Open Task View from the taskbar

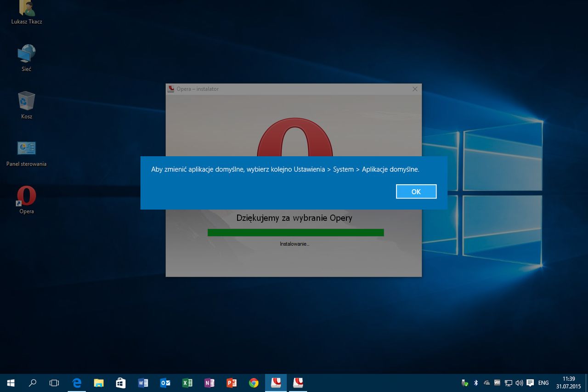coord(54,383)
